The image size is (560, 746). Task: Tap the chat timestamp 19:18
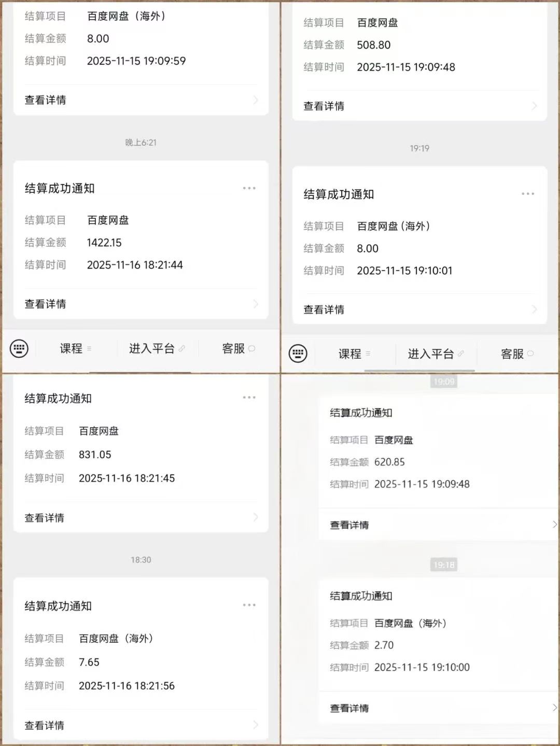(444, 565)
